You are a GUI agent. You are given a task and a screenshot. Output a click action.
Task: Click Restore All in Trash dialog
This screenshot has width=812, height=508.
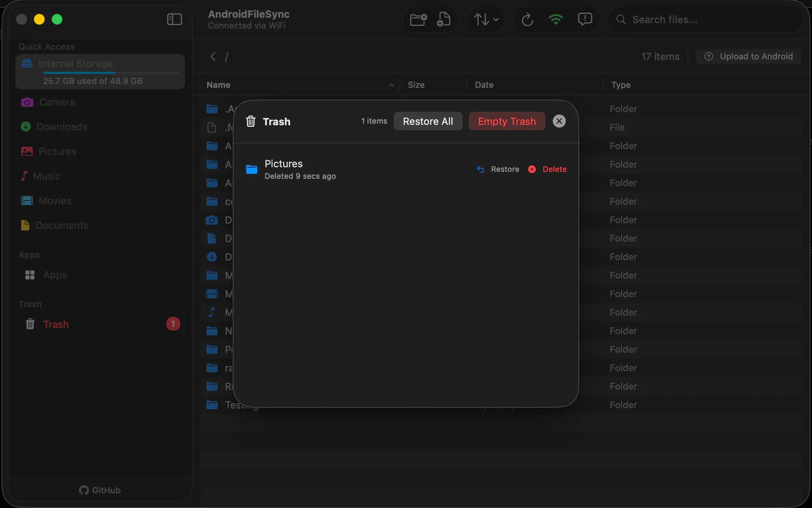point(428,121)
